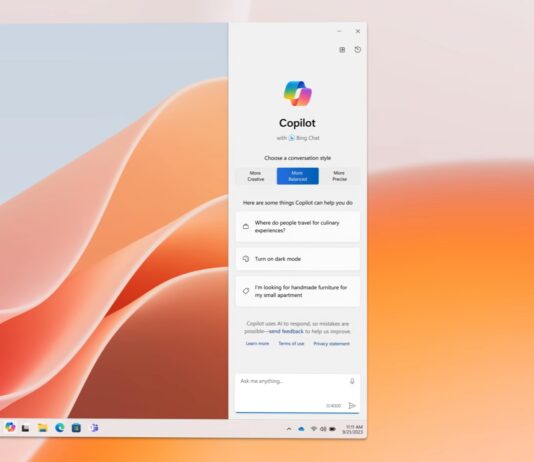Click 'Here are some things Copilot can help you do'
Viewport: 534px width, 462px height.
pyautogui.click(x=298, y=203)
